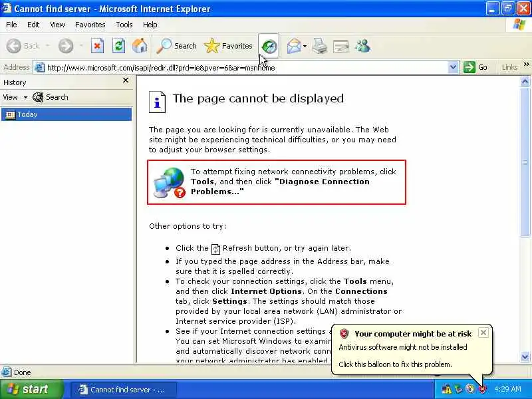
Task: Open Messenger from the toolbar icon
Action: [x=362, y=46]
